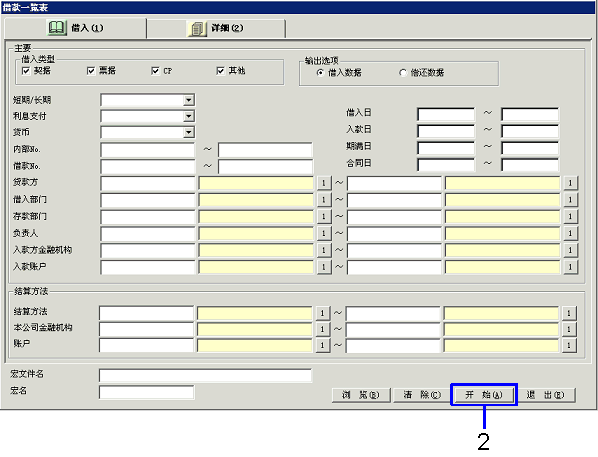Select the 偿还数据 radio button
Screen dimensions: 598x457
(403, 72)
